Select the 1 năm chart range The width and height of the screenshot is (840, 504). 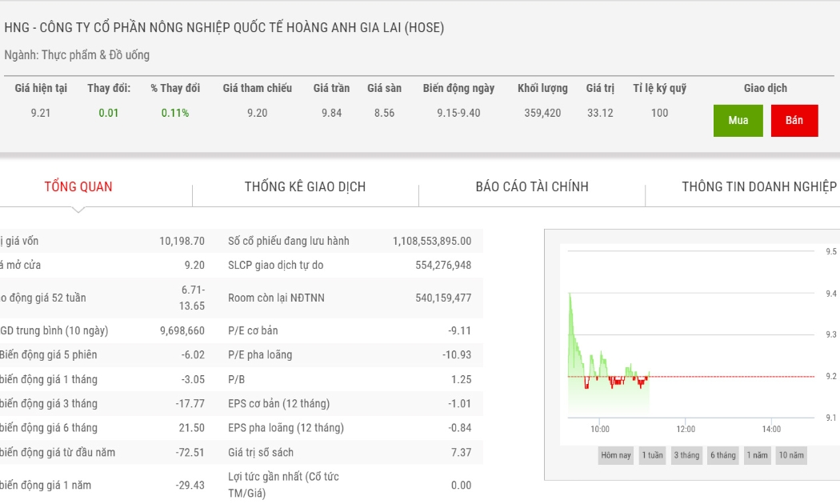[757, 455]
